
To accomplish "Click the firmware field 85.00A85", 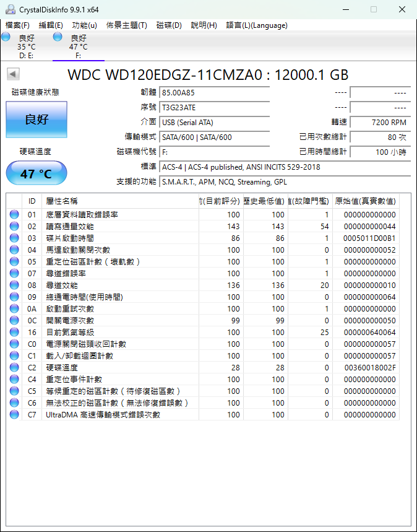I will [214, 93].
